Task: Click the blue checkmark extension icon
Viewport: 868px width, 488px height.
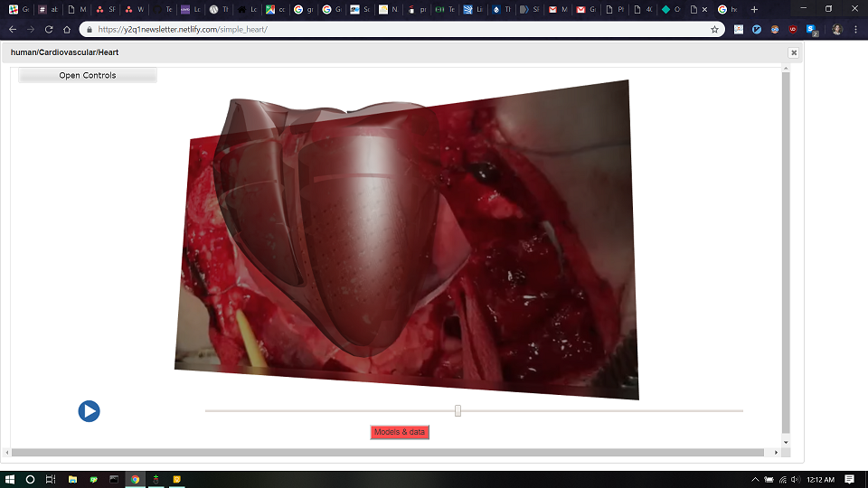Action: coord(757,29)
